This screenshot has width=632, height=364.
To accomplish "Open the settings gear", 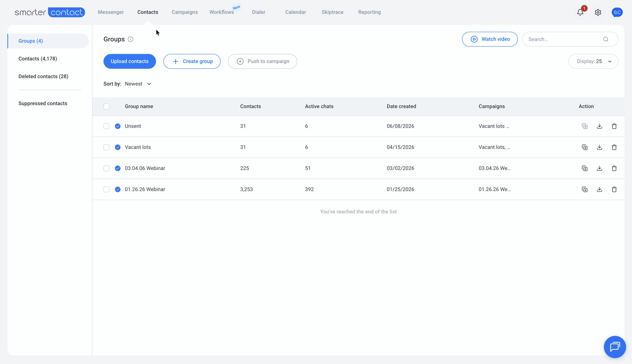I will [598, 12].
